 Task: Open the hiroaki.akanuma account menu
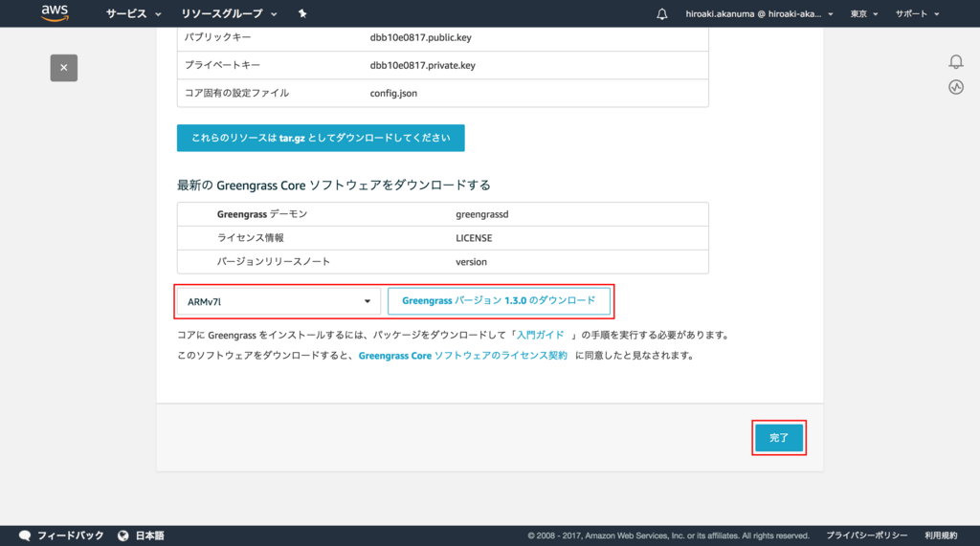(759, 13)
